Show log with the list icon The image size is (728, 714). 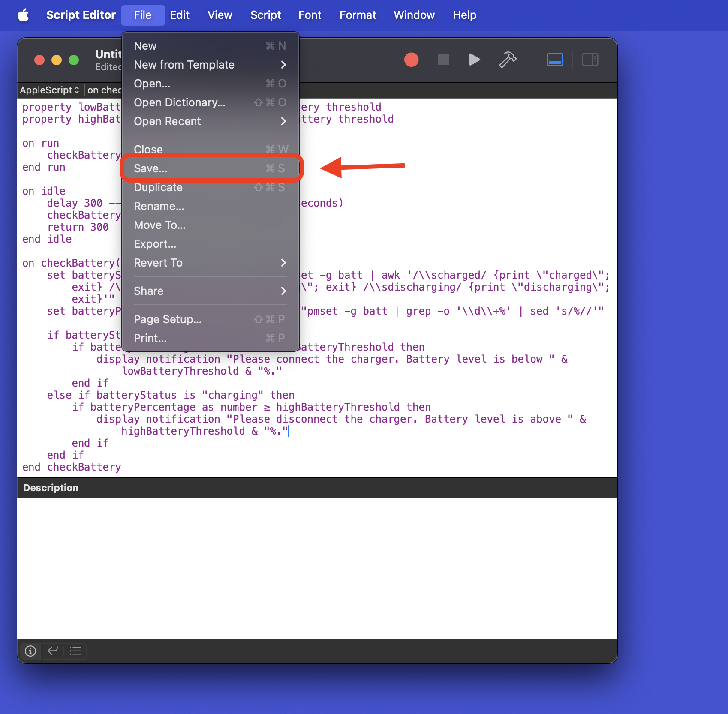(75, 651)
